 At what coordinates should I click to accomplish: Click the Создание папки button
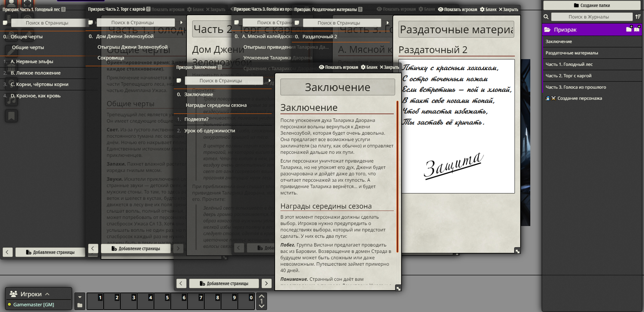coord(592,5)
